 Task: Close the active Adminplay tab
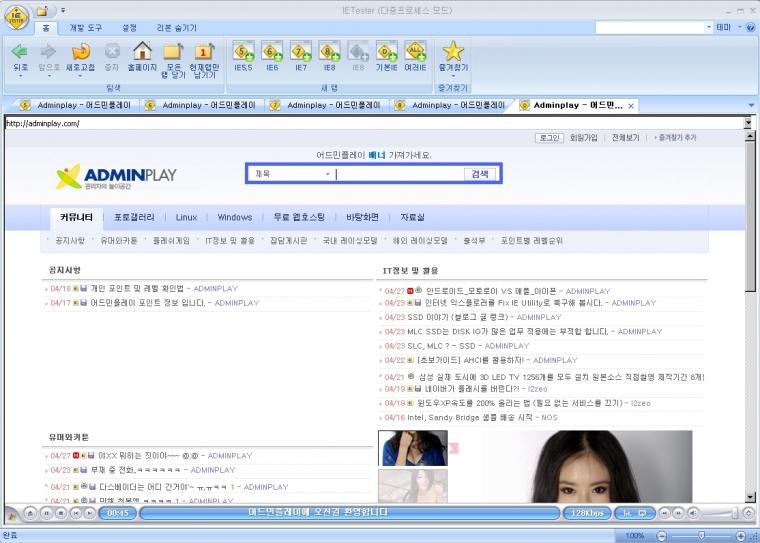(x=630, y=105)
